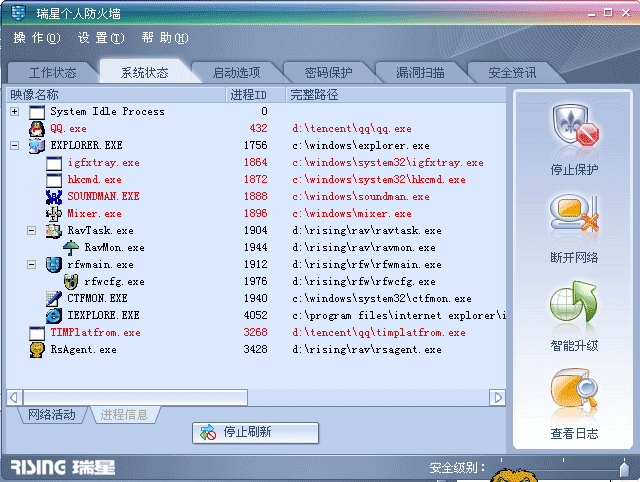Click the horizontal scrollbar left arrow
The image size is (640, 482).
(x=15, y=397)
